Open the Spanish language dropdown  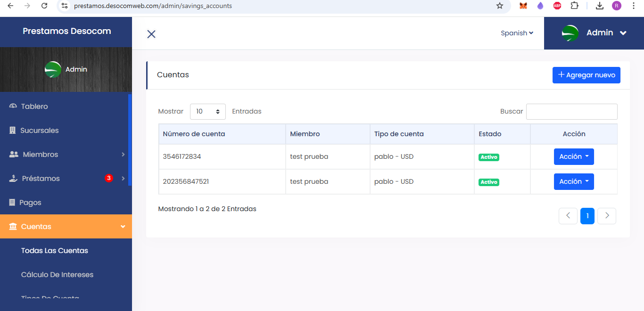point(517,33)
